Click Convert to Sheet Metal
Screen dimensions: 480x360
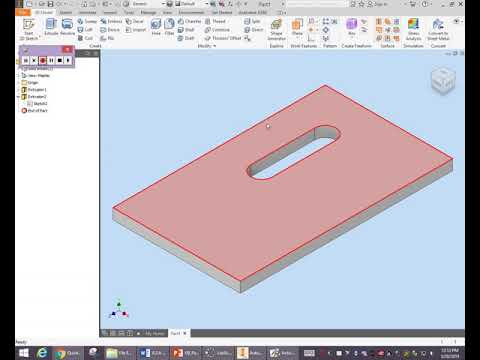click(x=438, y=29)
